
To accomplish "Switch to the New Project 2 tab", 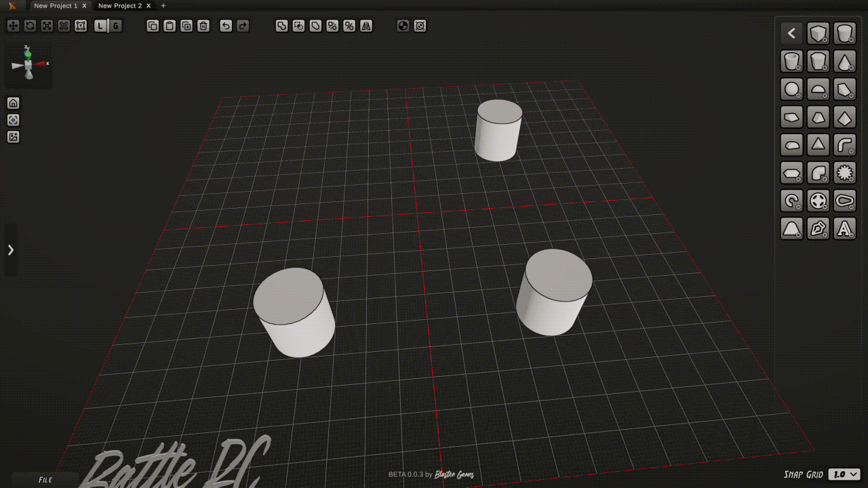I will (x=120, y=5).
